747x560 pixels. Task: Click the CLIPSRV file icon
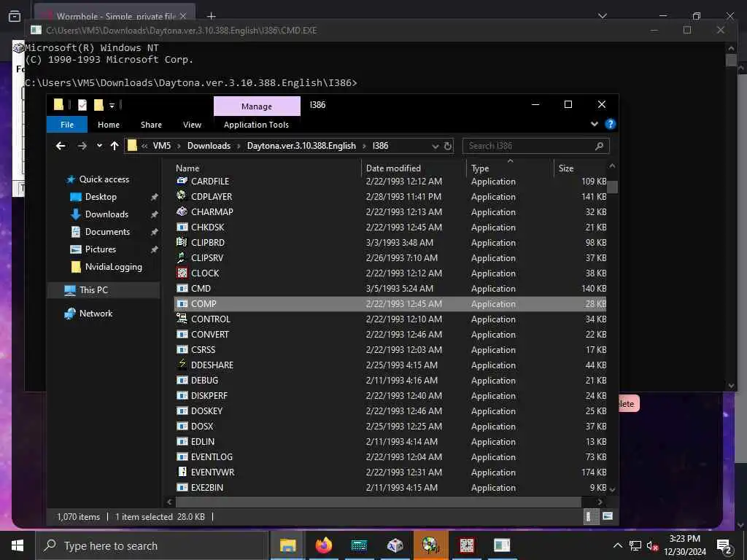tap(182, 257)
